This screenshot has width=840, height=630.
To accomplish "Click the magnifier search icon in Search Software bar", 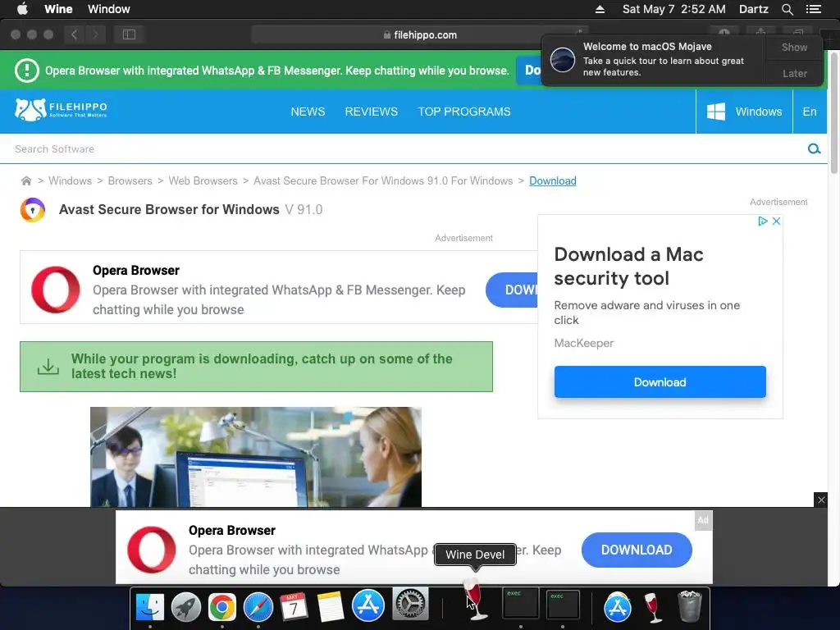I will (x=814, y=149).
